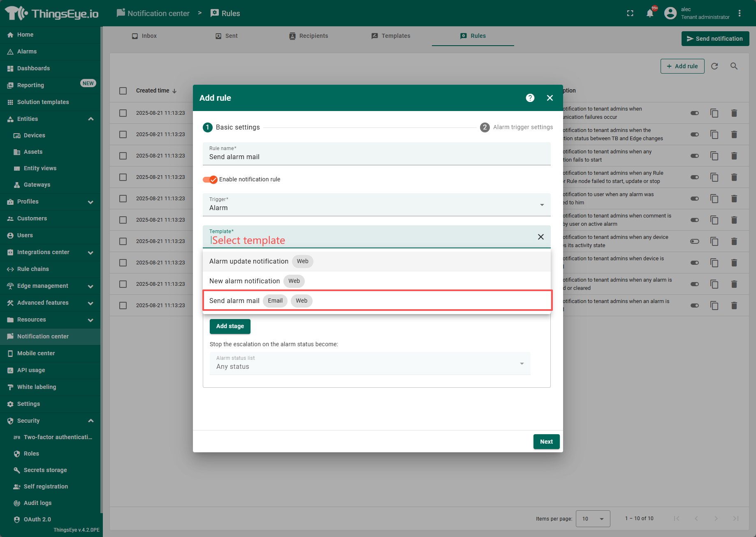Check the select-all checkbox in table header
Image resolution: width=756 pixels, height=537 pixels.
pyautogui.click(x=123, y=91)
